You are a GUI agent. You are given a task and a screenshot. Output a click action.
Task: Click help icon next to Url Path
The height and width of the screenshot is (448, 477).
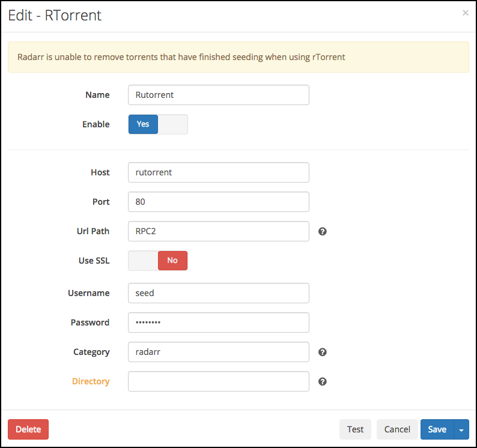[322, 231]
